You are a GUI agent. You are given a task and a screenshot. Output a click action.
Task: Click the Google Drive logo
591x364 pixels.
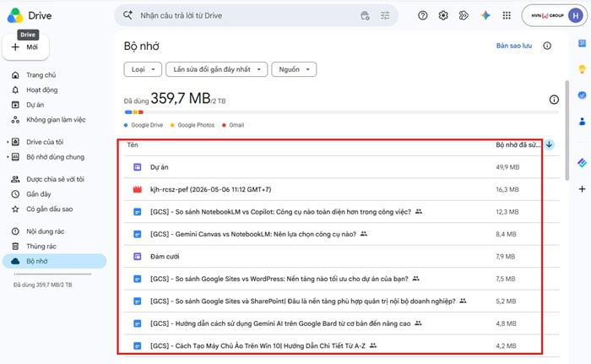[x=15, y=15]
